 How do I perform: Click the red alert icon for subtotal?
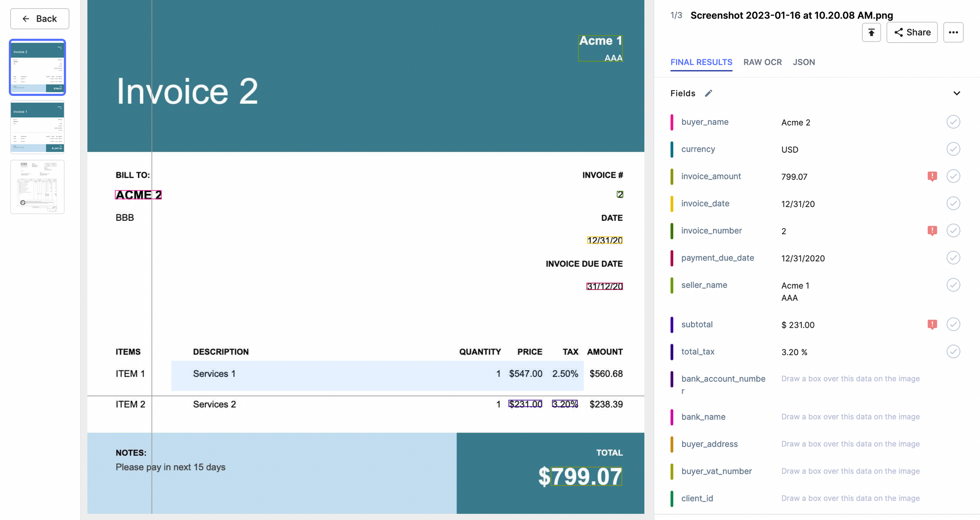(932, 325)
